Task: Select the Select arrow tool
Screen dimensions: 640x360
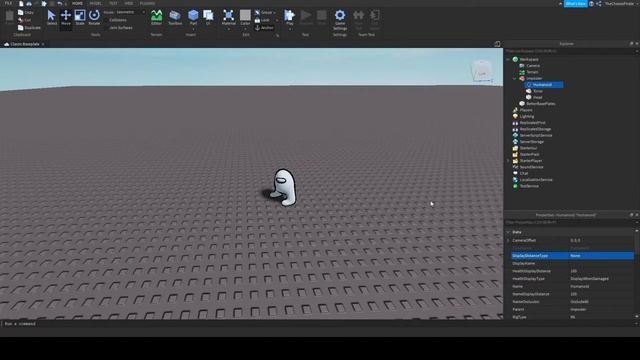Action: point(51,18)
